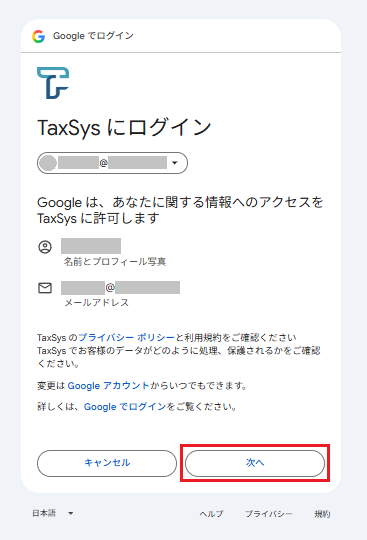Viewport: 367px width, 540px height.
Task: Click the TaxSys logo icon
Action: pyautogui.click(x=53, y=83)
